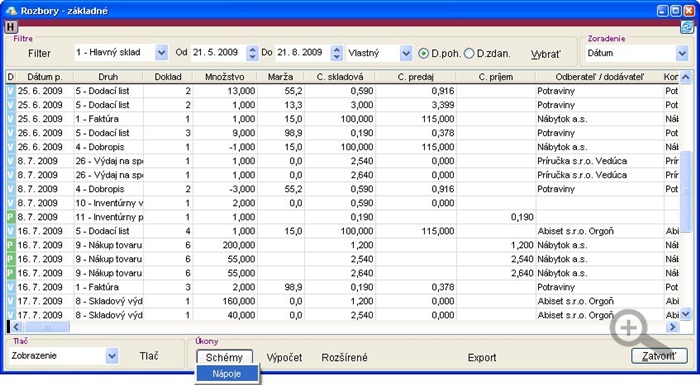
Task: Click the vertical scrollbar thumb
Action: tap(686, 192)
